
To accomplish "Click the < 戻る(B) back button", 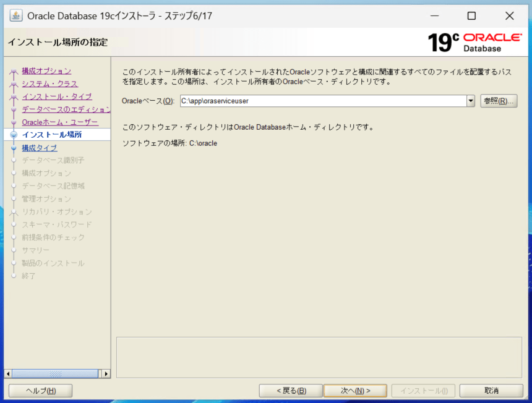I will point(291,391).
